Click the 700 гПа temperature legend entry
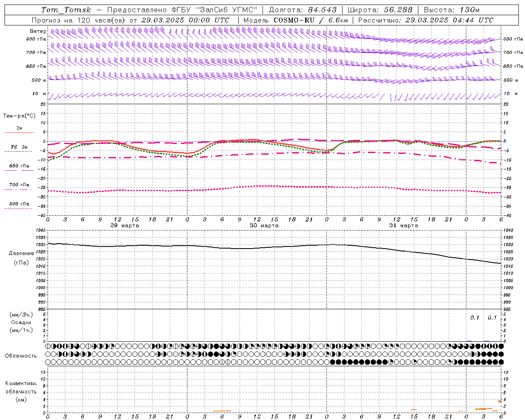The width and height of the screenshot is (525, 420). pyautogui.click(x=19, y=185)
